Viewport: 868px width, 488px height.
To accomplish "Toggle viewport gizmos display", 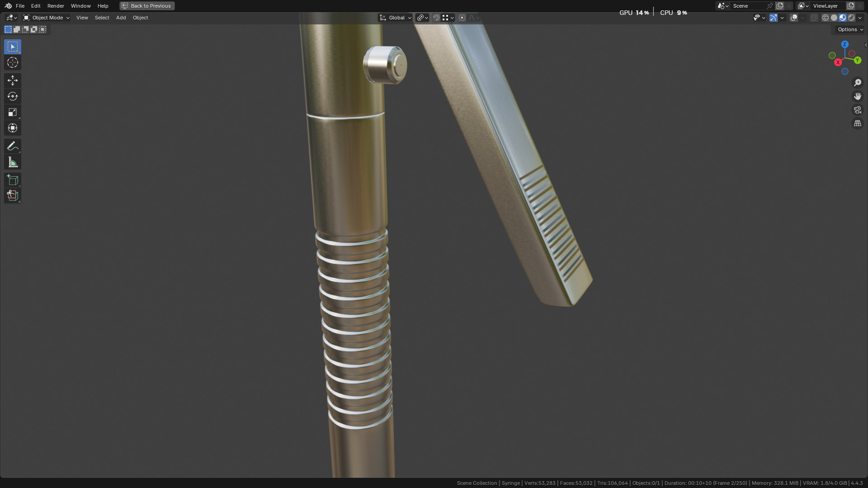I will click(773, 18).
